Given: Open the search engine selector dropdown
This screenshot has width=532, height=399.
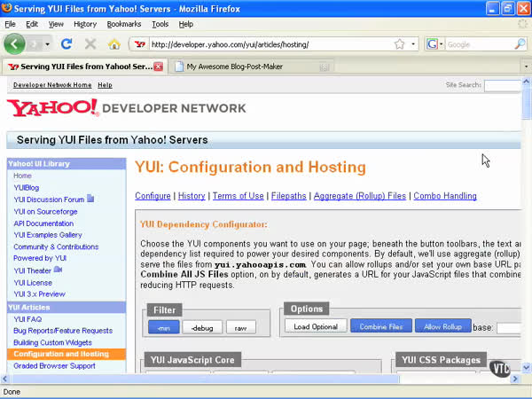Looking at the screenshot, I should (x=440, y=43).
